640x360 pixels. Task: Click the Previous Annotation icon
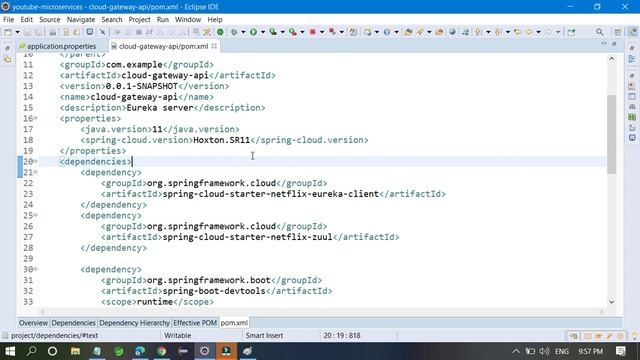(498, 32)
